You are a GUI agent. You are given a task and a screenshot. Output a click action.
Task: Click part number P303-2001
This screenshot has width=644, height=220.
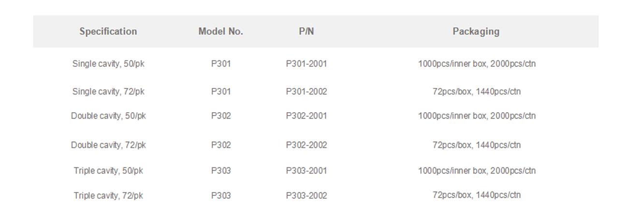pos(307,171)
